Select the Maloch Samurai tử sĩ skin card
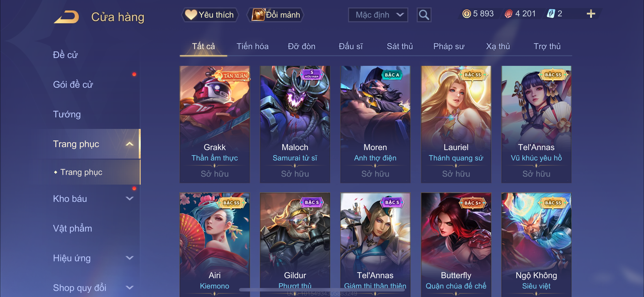The height and width of the screenshot is (297, 644). pyautogui.click(x=295, y=124)
